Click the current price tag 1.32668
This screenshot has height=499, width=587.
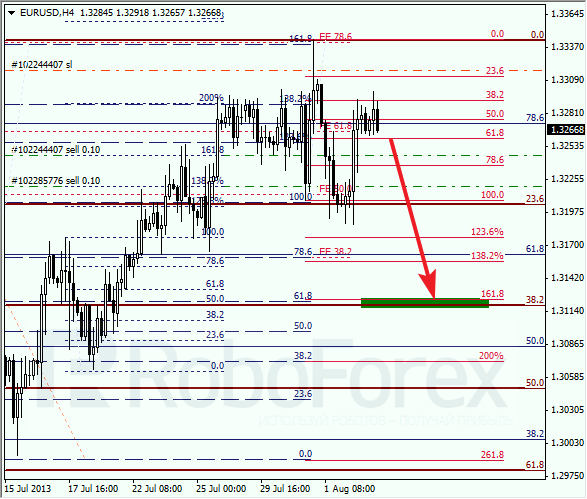pyautogui.click(x=567, y=130)
